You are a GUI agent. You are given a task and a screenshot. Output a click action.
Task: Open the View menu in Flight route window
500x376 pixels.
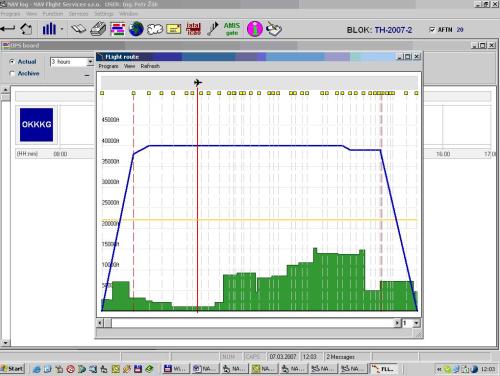pyautogui.click(x=129, y=66)
